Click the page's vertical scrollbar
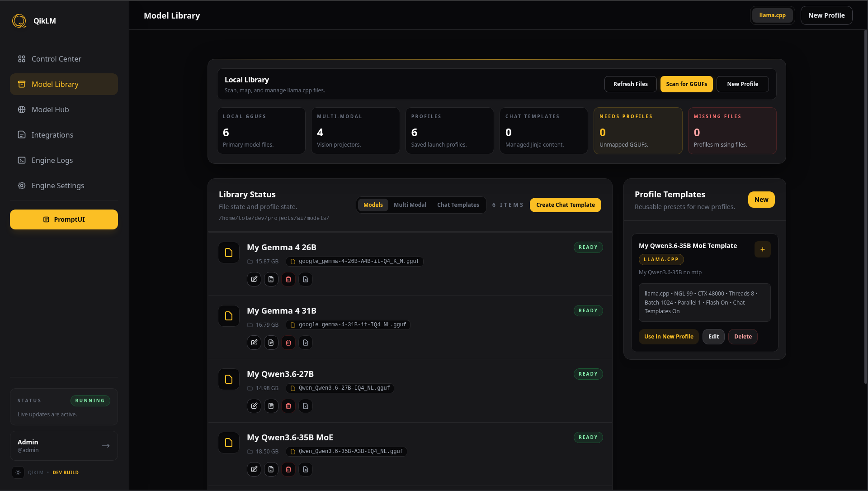Screen dimensions: 868x491 click(866, 207)
